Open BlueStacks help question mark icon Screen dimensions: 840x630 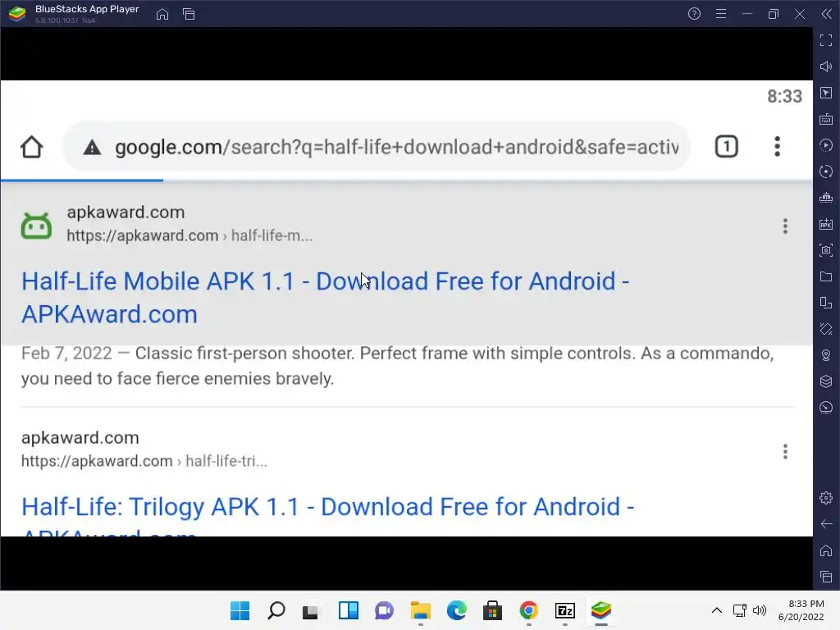[694, 14]
